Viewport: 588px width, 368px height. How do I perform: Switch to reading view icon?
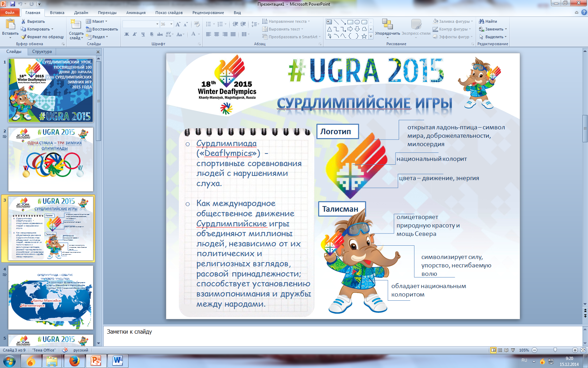(506, 350)
